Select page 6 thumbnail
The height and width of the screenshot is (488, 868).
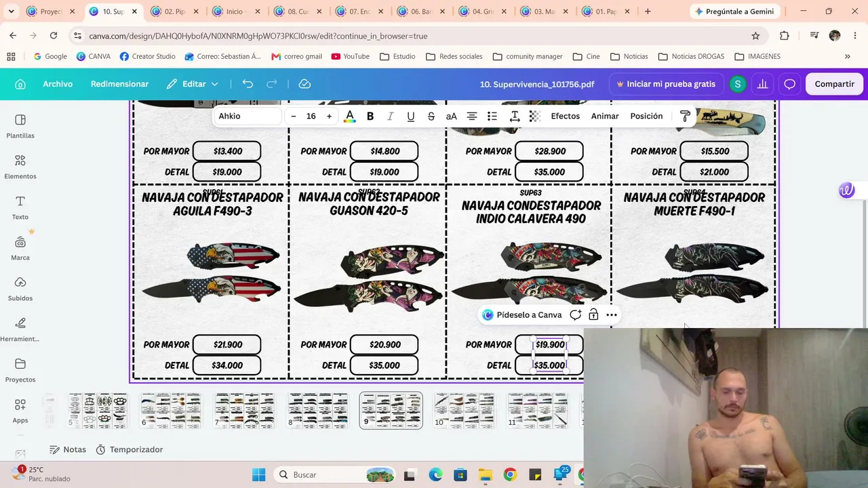171,411
